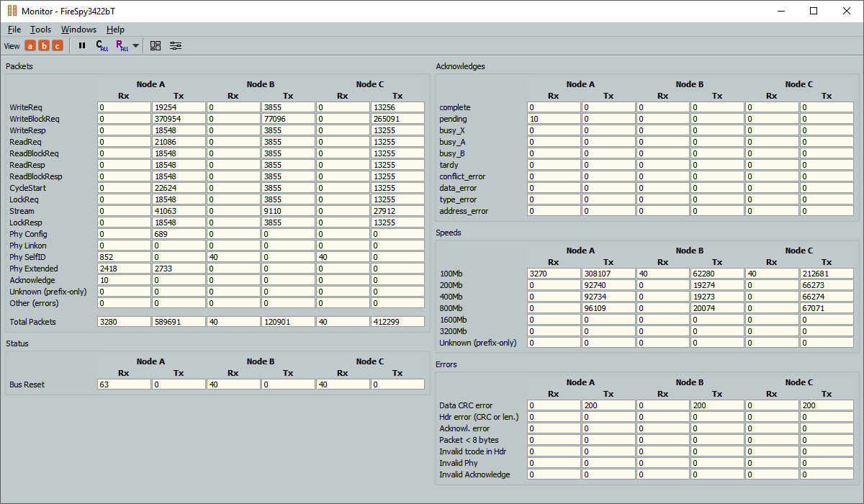Toggle Node B view button

click(x=44, y=45)
